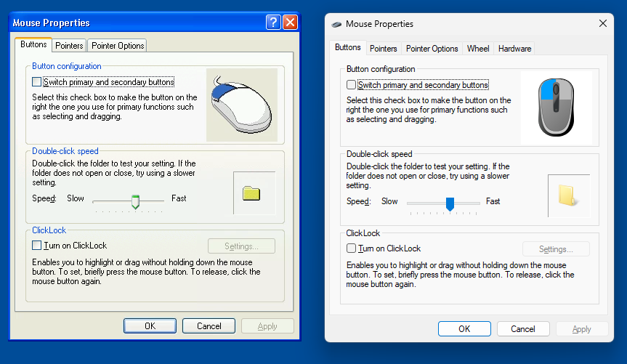Close the XP Mouse Properties window

(290, 23)
